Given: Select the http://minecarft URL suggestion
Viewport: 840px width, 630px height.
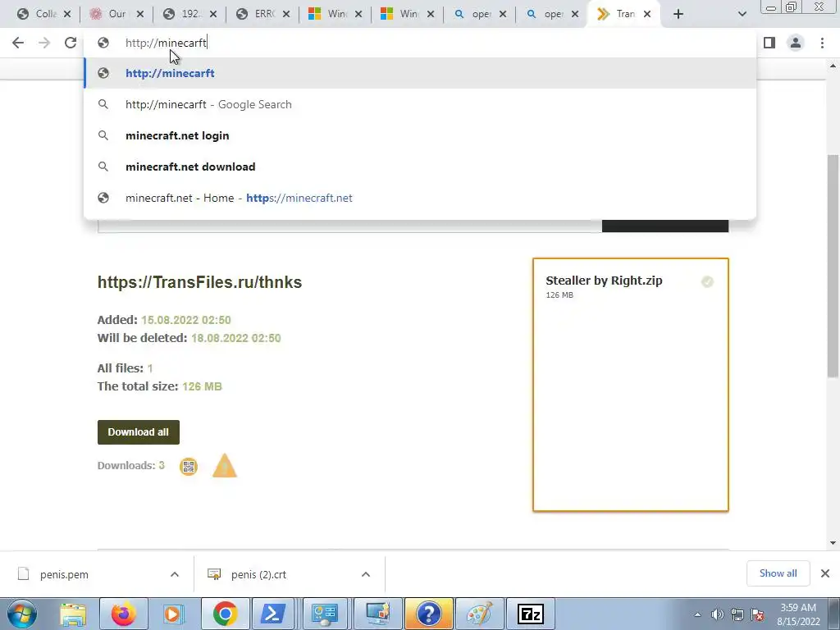Looking at the screenshot, I should click(x=420, y=73).
